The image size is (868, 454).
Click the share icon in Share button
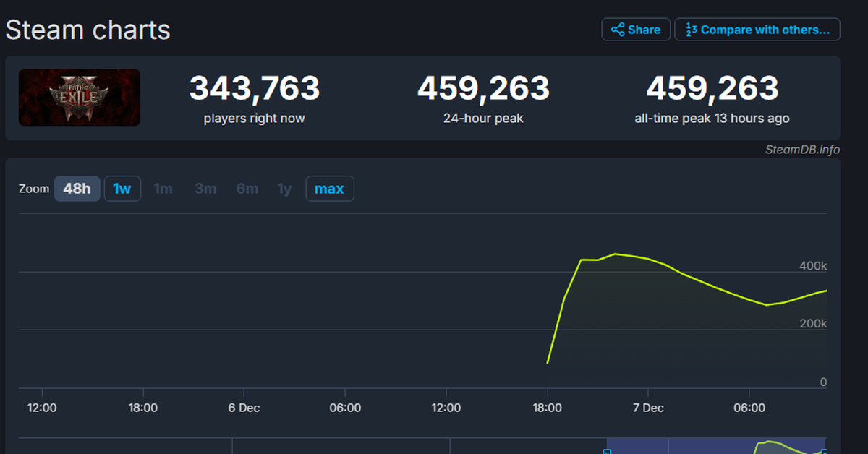pos(618,30)
